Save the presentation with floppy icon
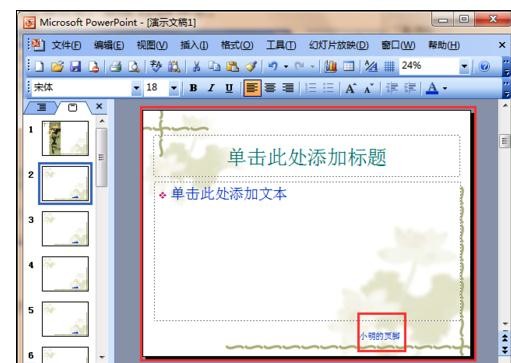The width and height of the screenshot is (511, 363). (76, 67)
